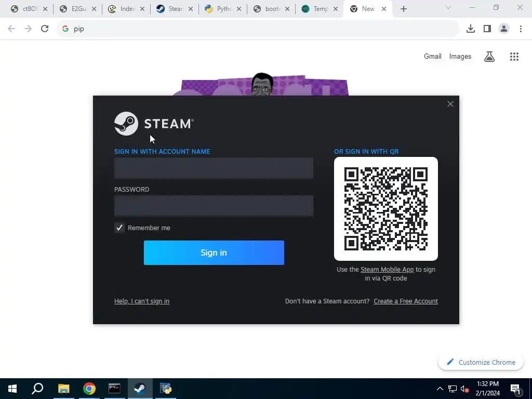
Task: Open the Command Prompt taskbar icon
Action: [114, 389]
